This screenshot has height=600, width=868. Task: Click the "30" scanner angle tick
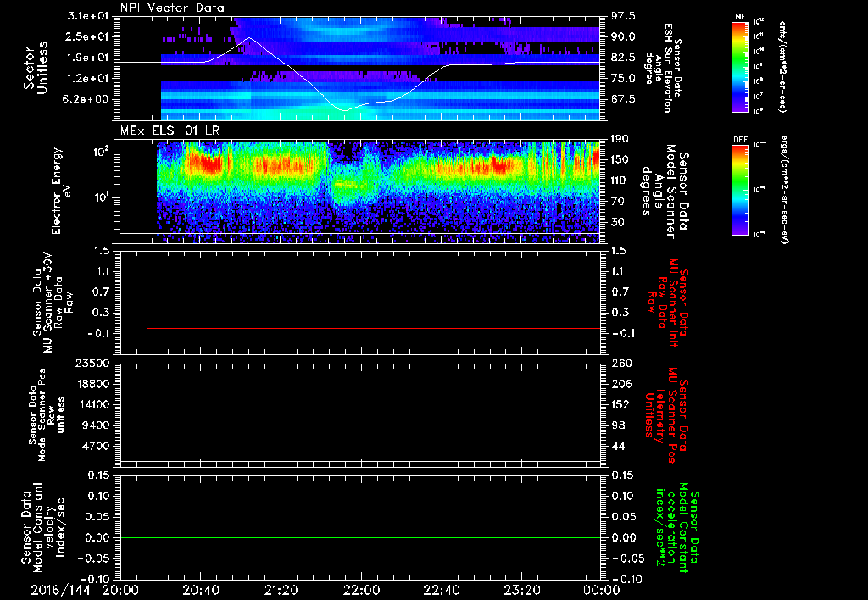pyautogui.click(x=618, y=222)
